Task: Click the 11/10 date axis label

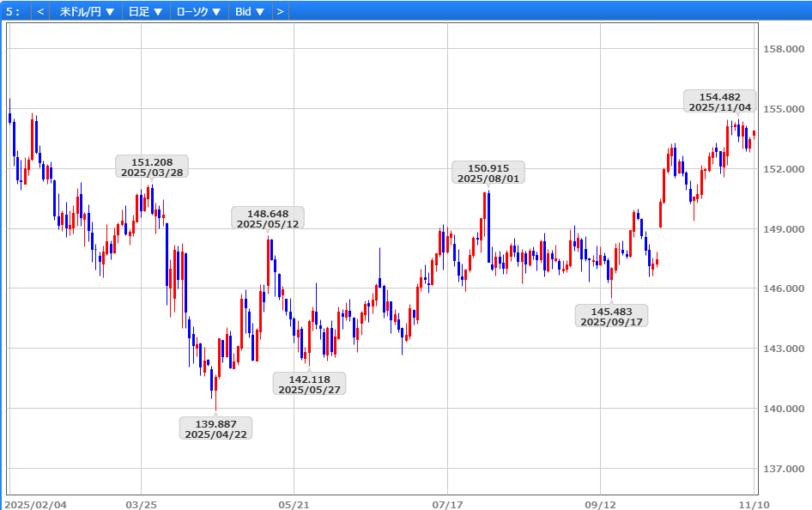Action: [x=753, y=503]
